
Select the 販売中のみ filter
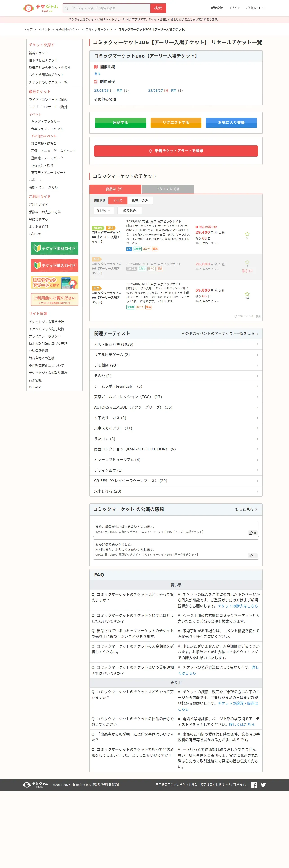click(x=140, y=201)
